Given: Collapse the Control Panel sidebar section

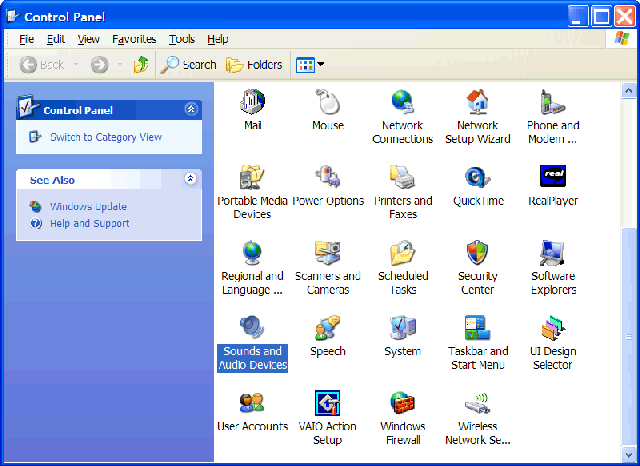Looking at the screenshot, I should pos(191,109).
